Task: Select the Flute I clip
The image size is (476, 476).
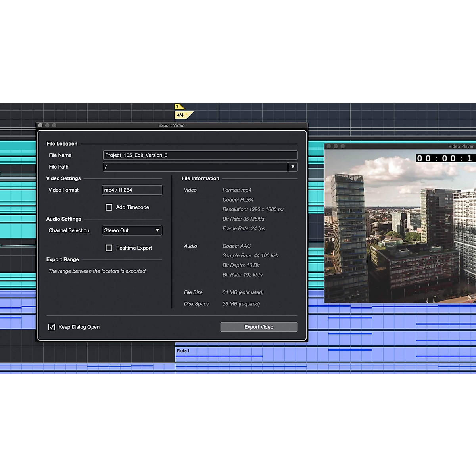Action: click(x=218, y=353)
